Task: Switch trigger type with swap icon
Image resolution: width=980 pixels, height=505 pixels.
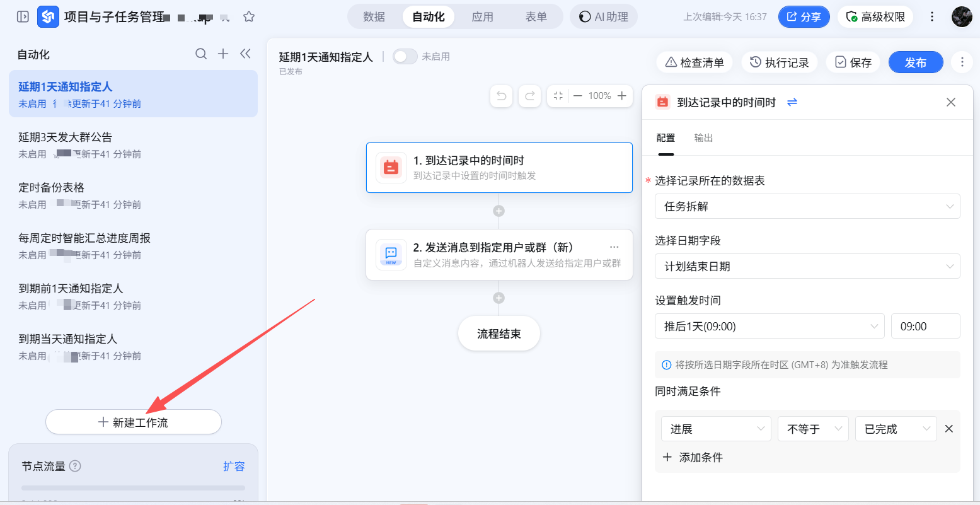Action: [x=792, y=102]
